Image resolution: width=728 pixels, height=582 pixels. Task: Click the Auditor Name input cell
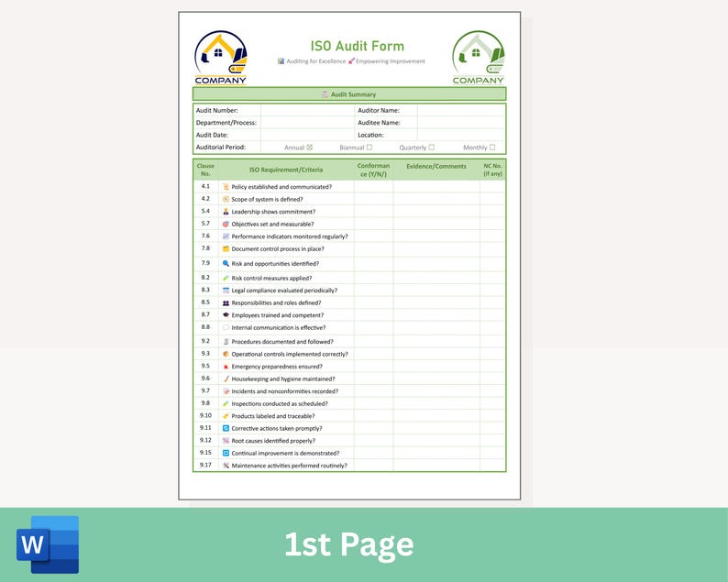tap(461, 111)
